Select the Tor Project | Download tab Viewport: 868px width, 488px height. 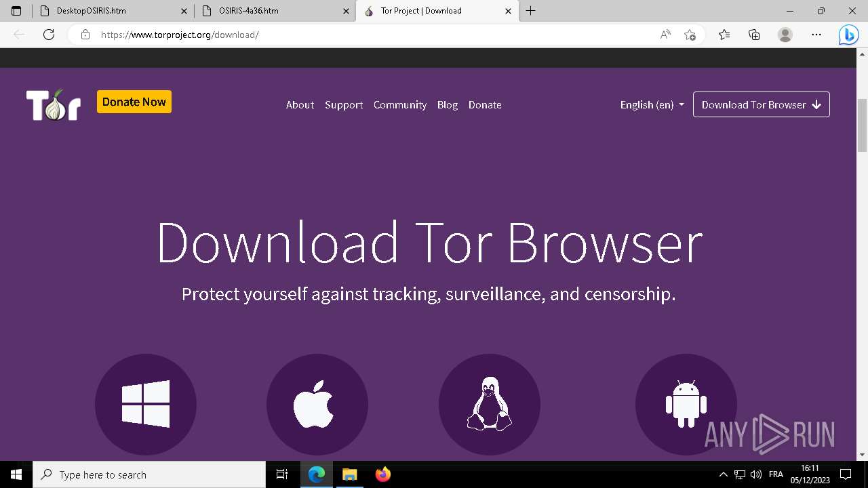[437, 11]
